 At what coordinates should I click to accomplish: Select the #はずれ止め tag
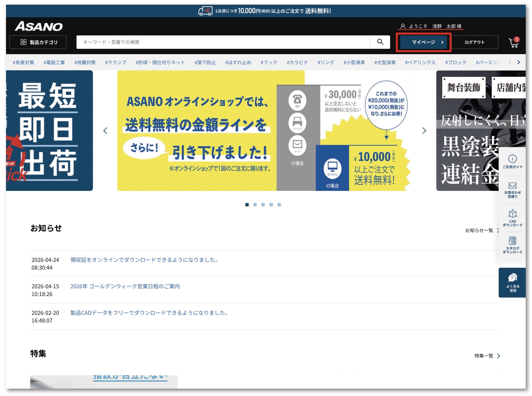pyautogui.click(x=238, y=62)
